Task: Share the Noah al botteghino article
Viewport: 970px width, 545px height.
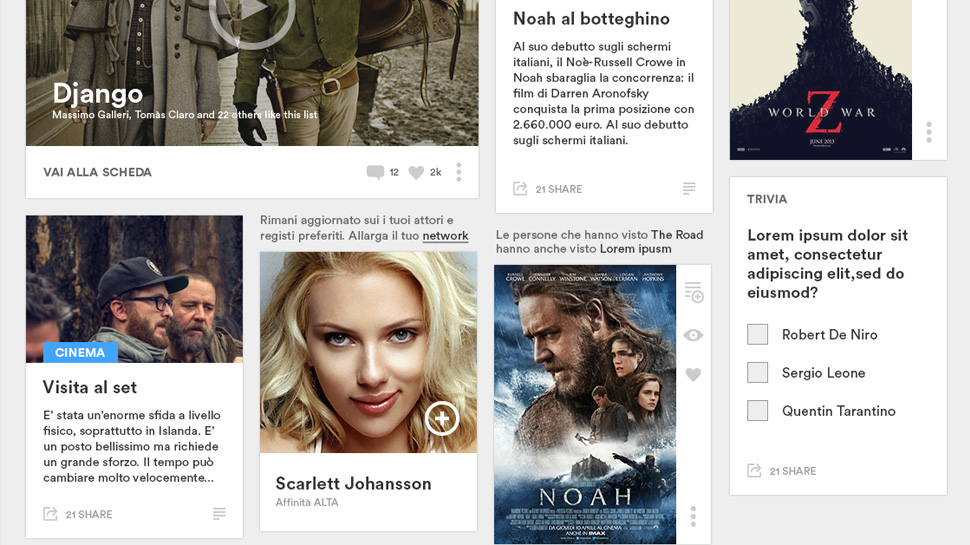Action: [520, 189]
